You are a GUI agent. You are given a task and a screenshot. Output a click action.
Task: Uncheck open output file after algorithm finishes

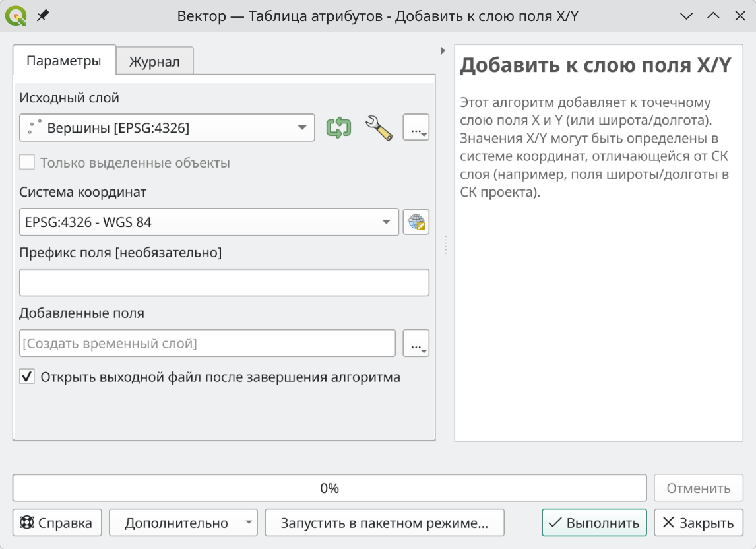(27, 377)
